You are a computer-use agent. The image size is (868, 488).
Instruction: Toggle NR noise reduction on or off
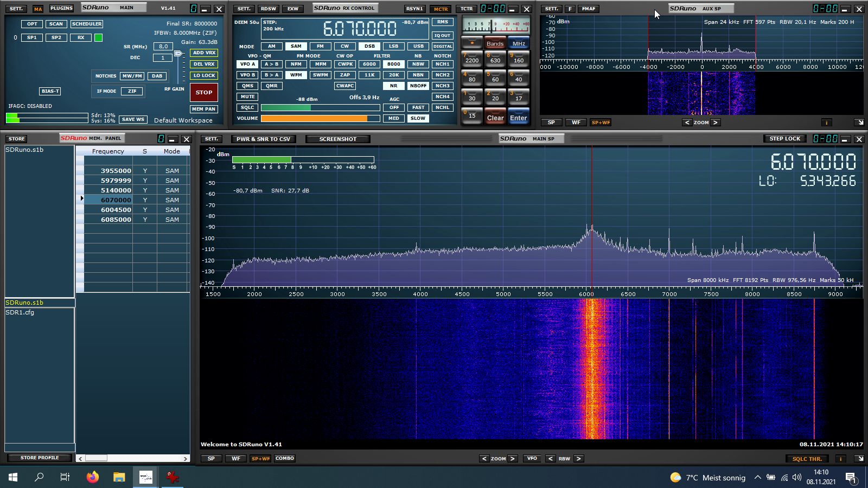393,86
